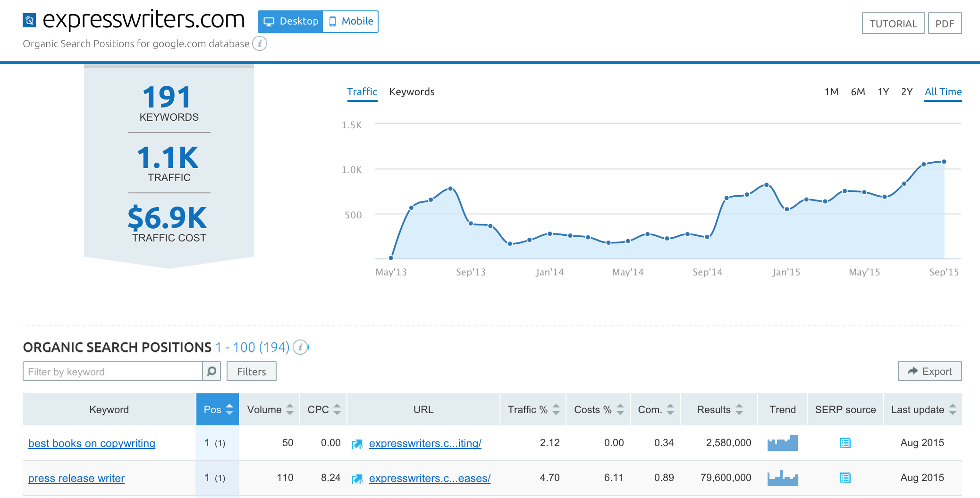Click the SERP source column header

click(845, 409)
